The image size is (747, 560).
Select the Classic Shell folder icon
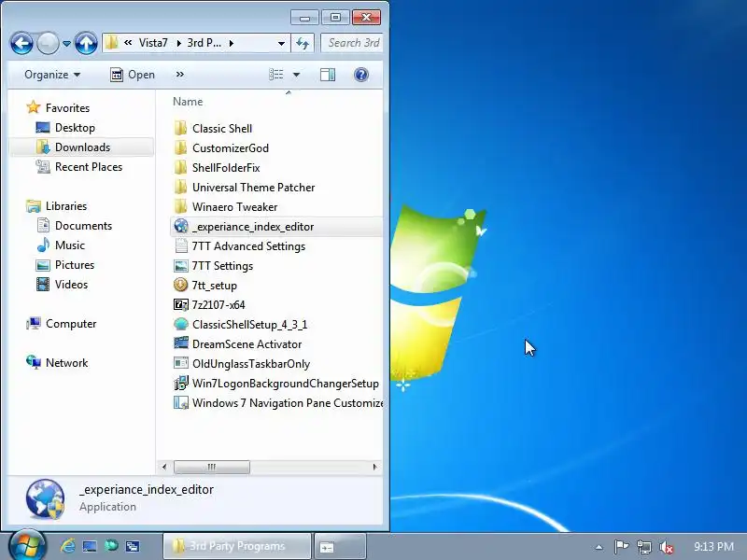pyautogui.click(x=180, y=128)
